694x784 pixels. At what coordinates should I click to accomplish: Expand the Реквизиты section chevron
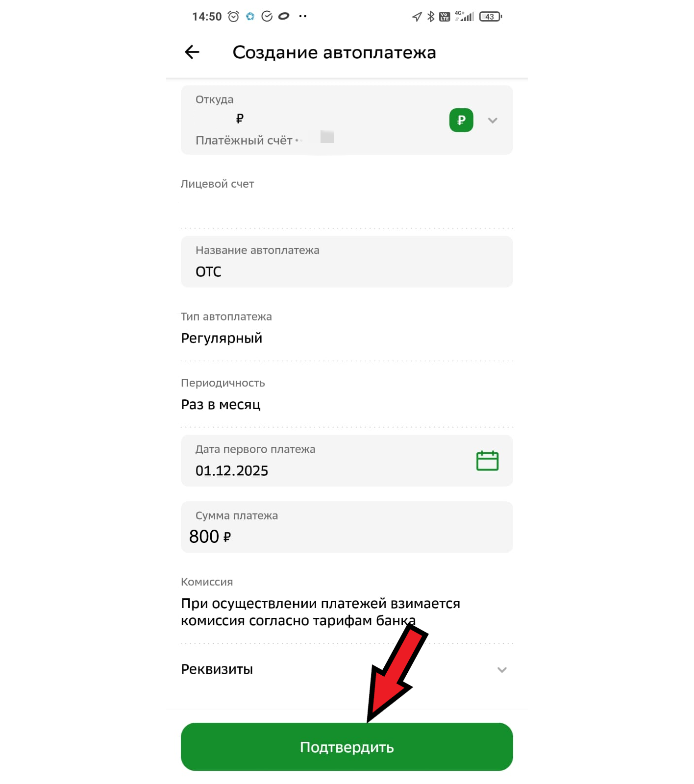coord(502,670)
